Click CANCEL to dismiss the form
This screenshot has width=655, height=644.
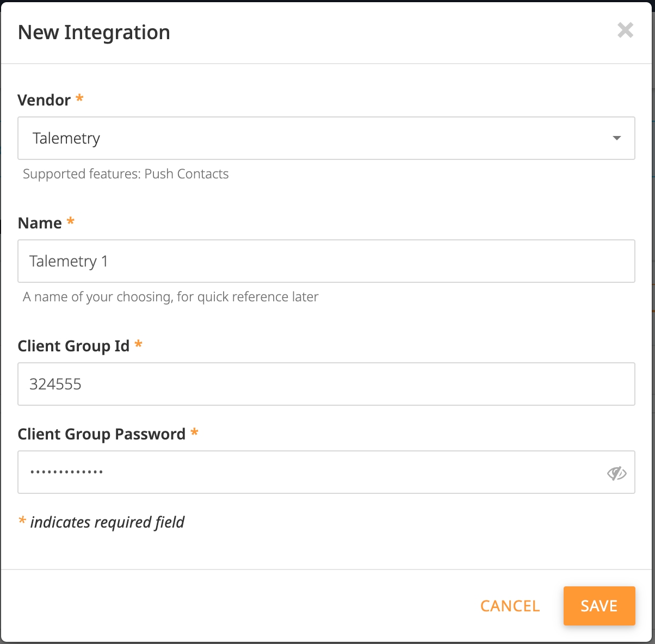(509, 605)
